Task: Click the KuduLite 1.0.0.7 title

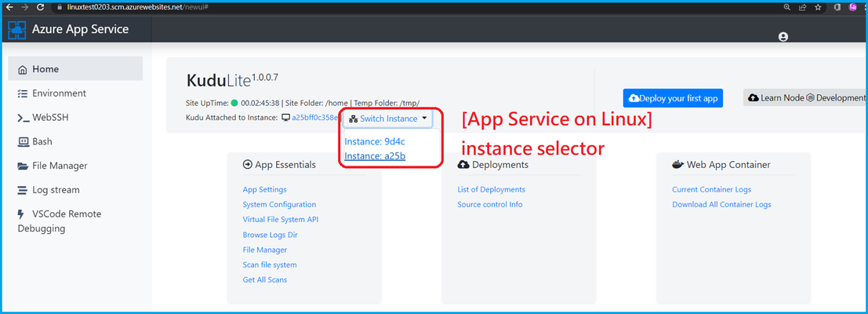Action: (x=231, y=80)
